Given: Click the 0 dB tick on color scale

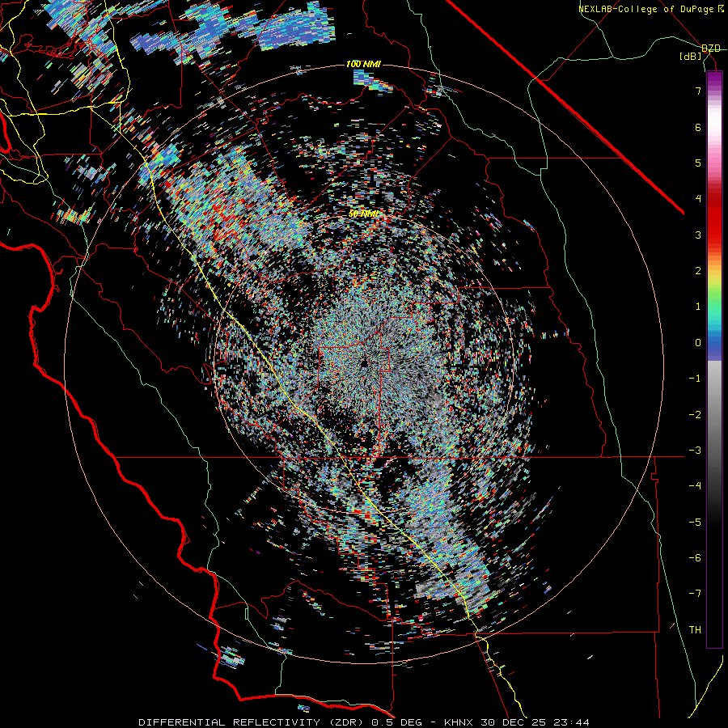Looking at the screenshot, I should (x=698, y=343).
